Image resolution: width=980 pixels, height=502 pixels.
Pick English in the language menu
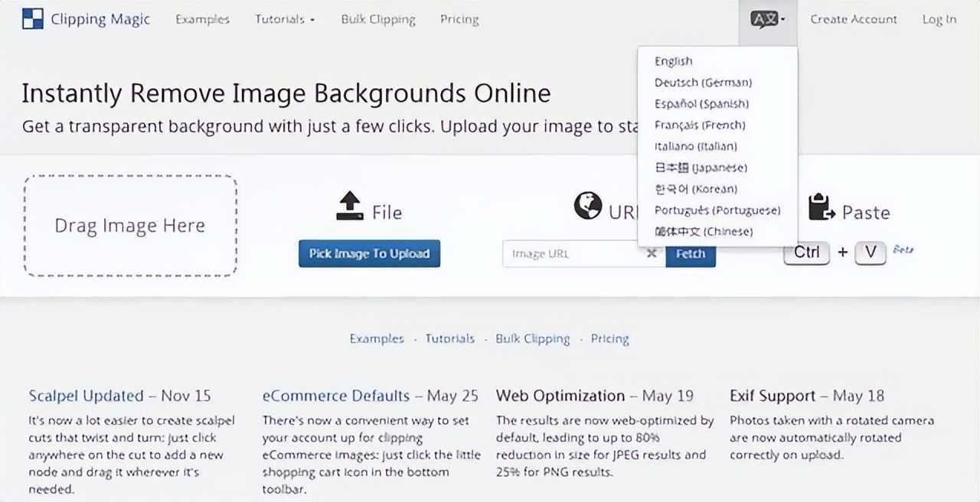[x=673, y=61]
